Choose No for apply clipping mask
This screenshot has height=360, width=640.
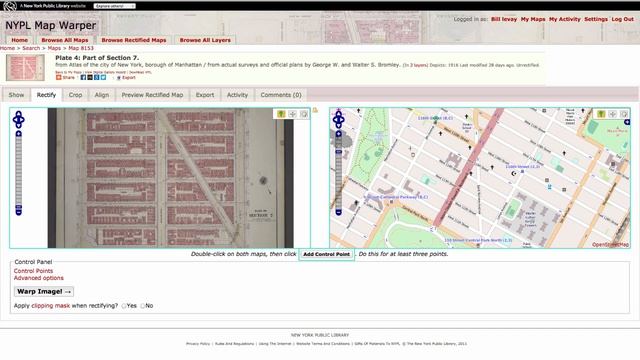[142, 306]
